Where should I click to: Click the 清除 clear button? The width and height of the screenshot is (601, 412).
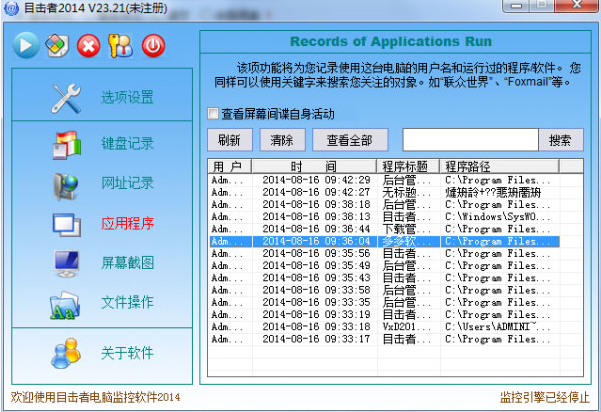click(282, 140)
